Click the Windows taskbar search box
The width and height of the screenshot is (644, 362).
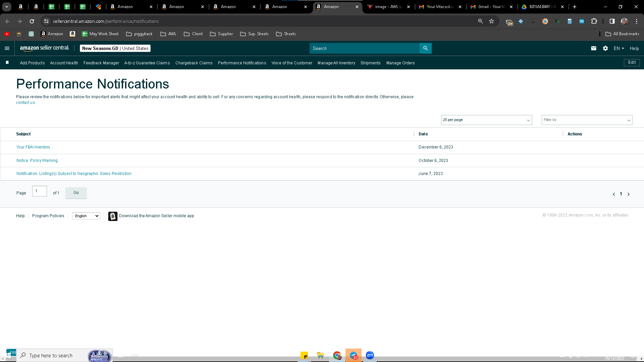coord(64,355)
